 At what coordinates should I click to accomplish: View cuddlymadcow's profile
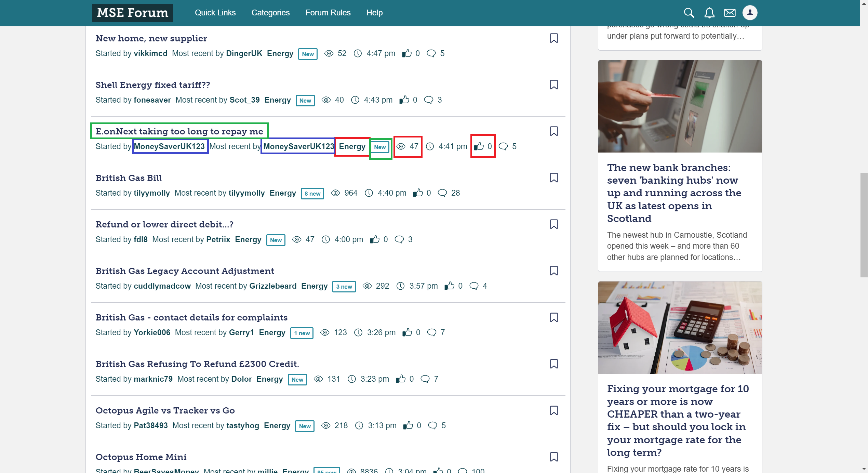click(162, 286)
